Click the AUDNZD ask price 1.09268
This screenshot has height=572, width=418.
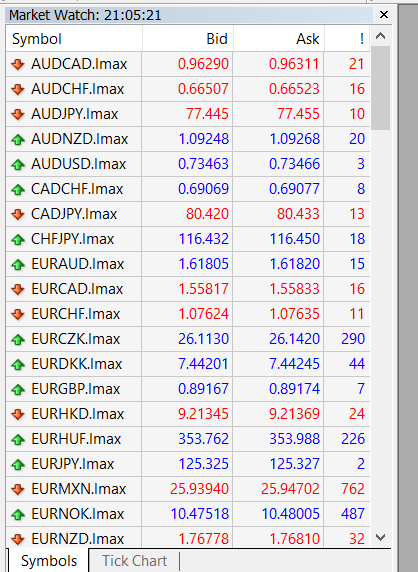tap(294, 139)
